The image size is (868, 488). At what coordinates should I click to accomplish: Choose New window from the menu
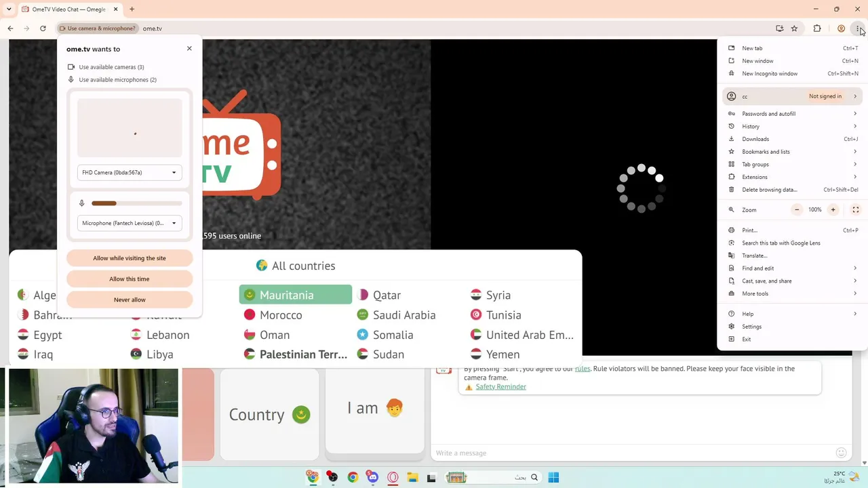[792, 61]
